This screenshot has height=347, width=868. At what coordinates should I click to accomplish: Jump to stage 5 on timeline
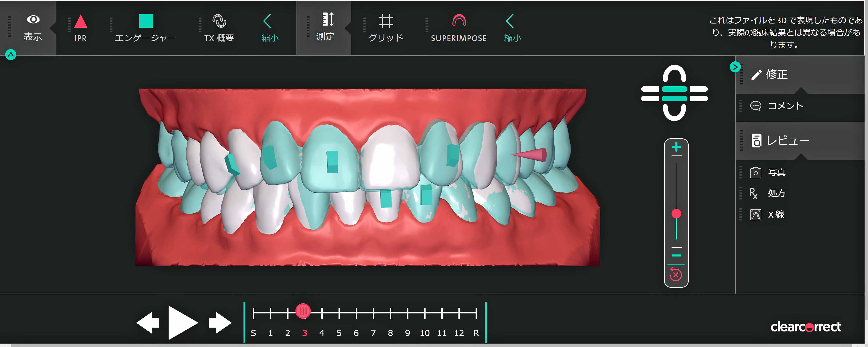pos(339,333)
